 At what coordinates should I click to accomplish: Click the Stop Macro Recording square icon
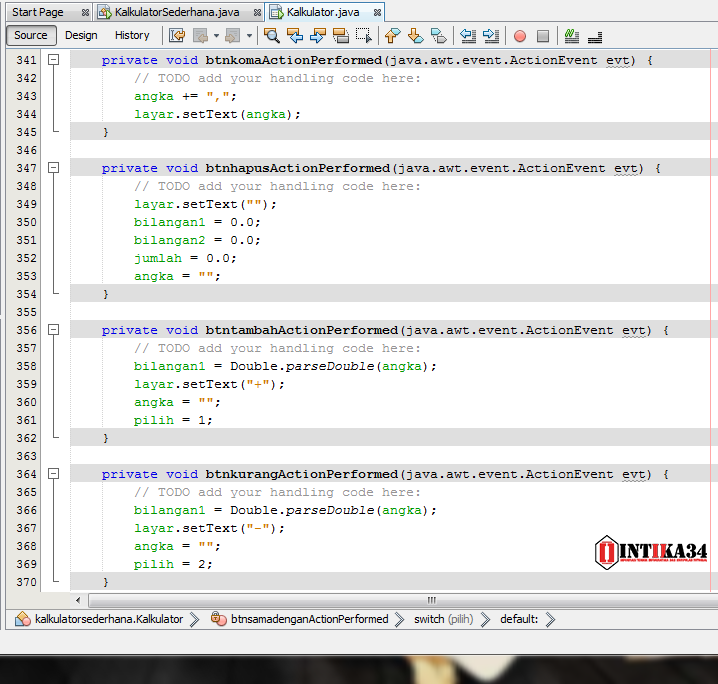[543, 36]
